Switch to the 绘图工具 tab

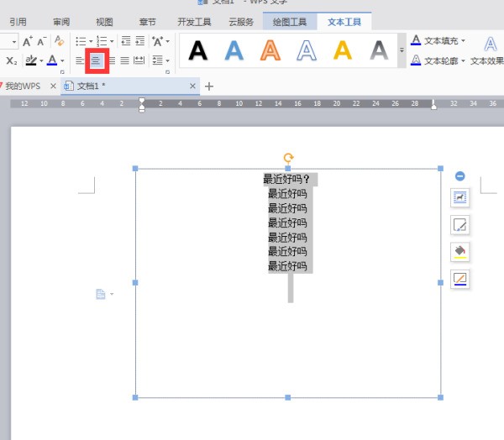(289, 22)
